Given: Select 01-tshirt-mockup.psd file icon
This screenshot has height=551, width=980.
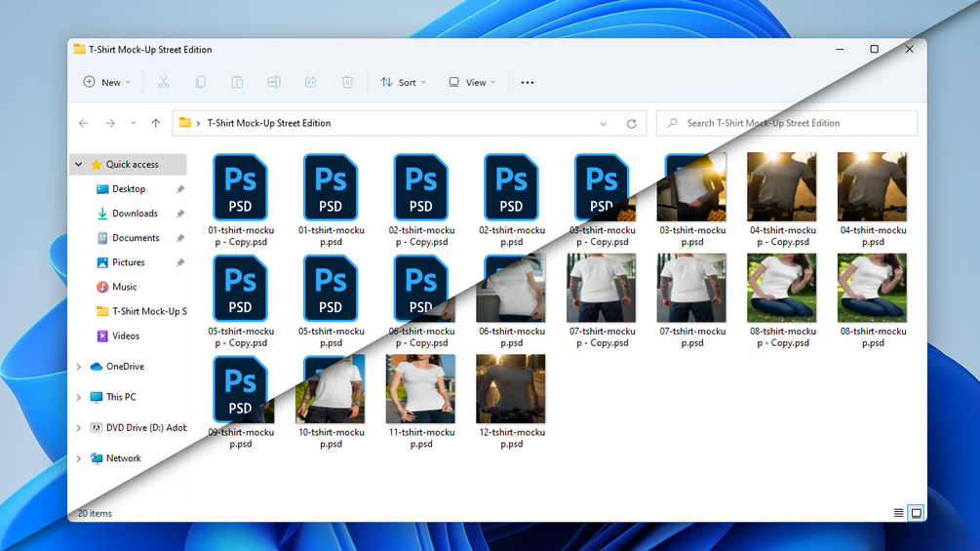Looking at the screenshot, I should pos(331,187).
